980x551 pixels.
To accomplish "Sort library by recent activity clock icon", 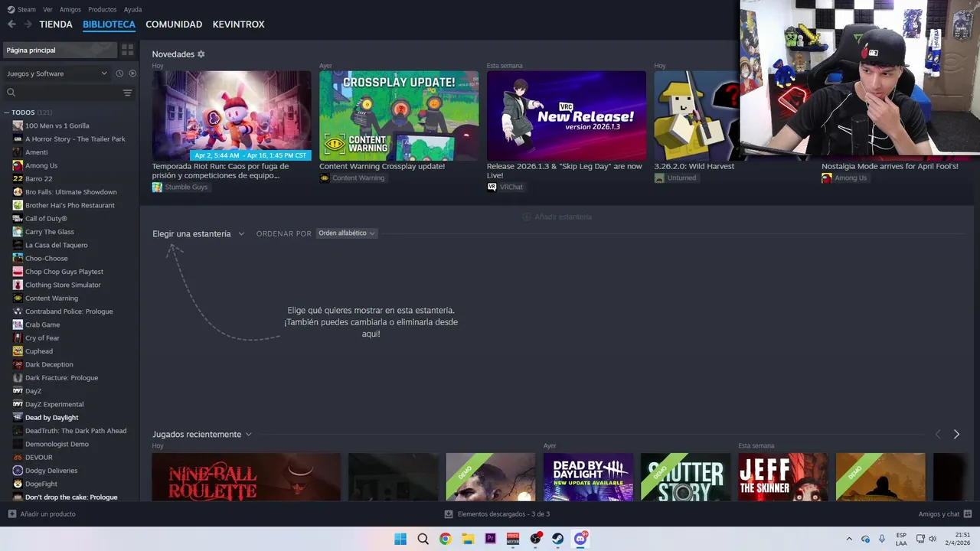I will (119, 73).
